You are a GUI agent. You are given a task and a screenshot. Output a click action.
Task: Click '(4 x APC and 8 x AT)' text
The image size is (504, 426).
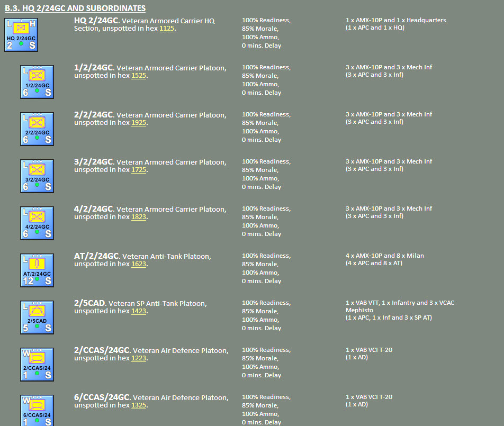tap(374, 263)
